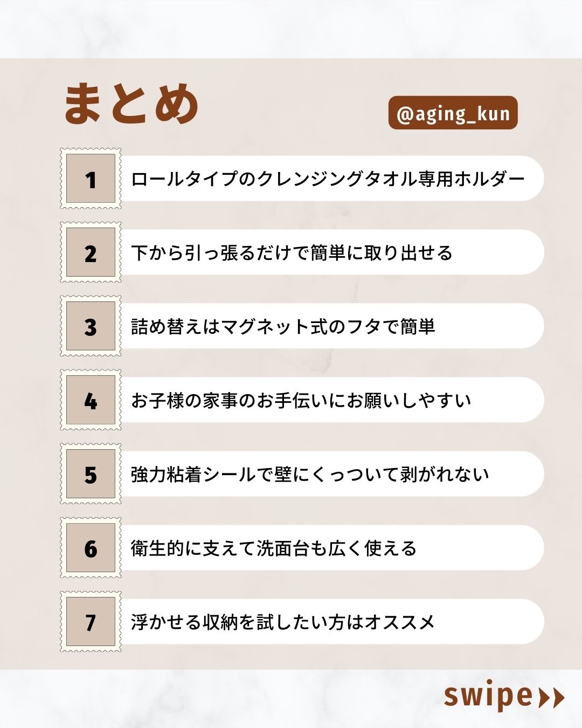This screenshot has height=728, width=582.
Task: Click the blank marble strip at the top
Action: 291,28
